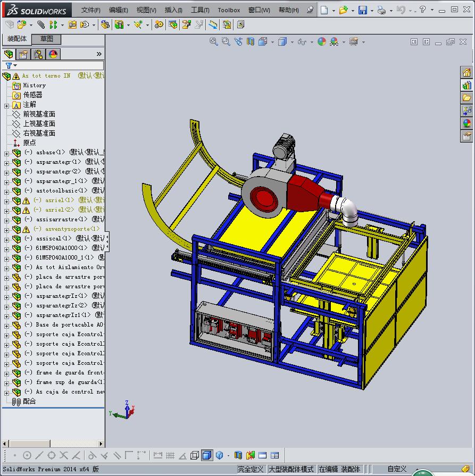Screen dimensions: 475x476
Task: Click the feature tree filter input field
Action: click(x=60, y=65)
